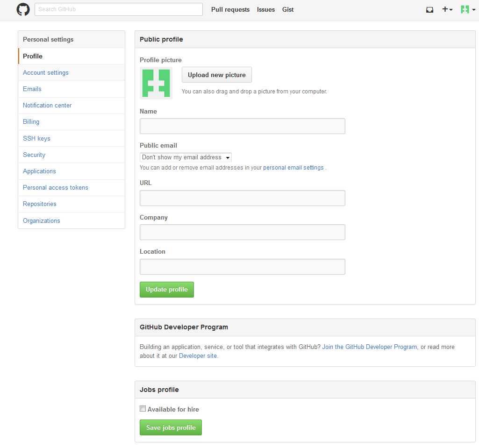
Task: Open the user avatar menu in header
Action: 468,9
